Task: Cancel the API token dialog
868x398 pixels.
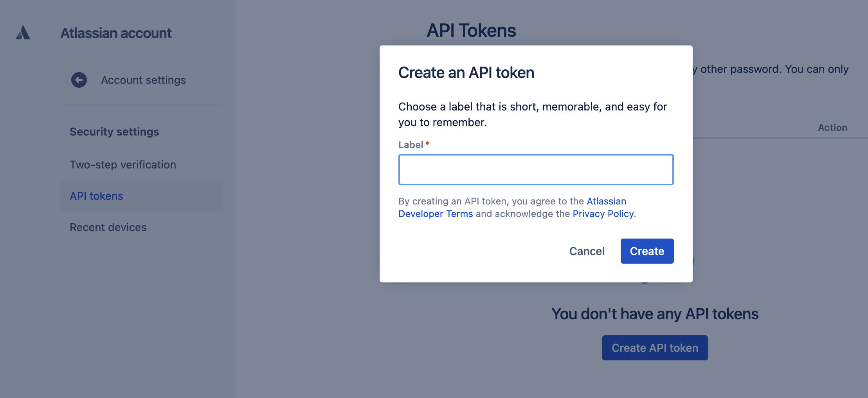Action: click(587, 251)
